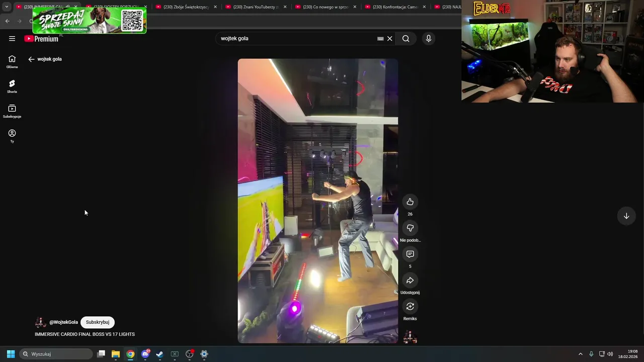Open Subskrypcje in the sidebar
The image size is (644, 362).
(x=12, y=111)
